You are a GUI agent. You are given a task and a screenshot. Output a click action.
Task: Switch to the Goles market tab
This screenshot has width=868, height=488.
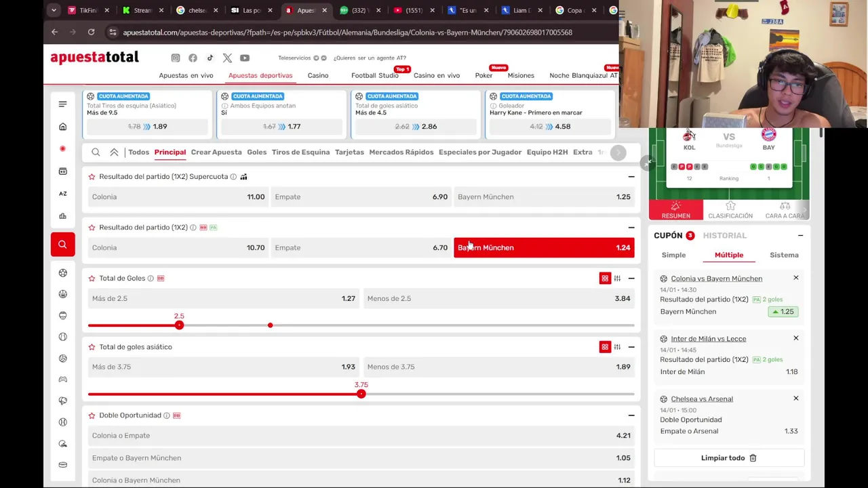coord(257,152)
